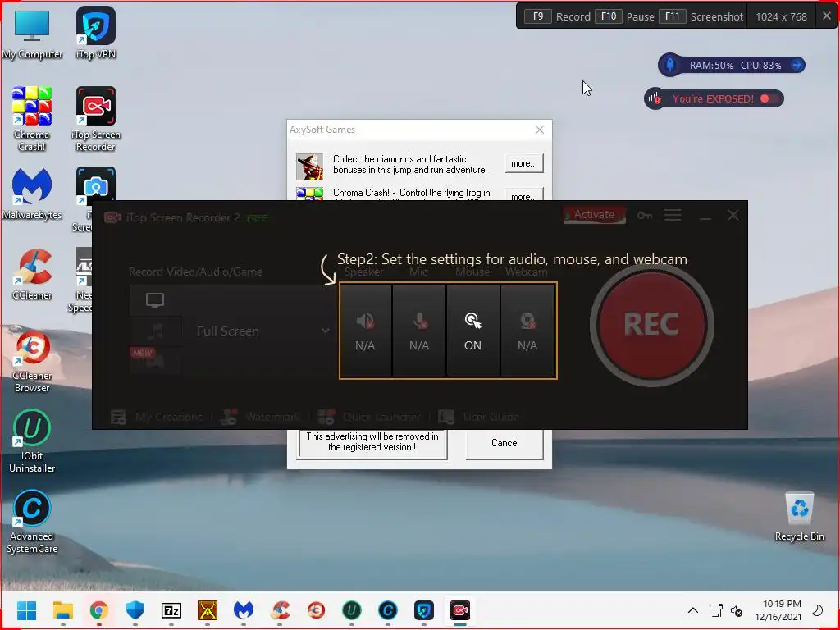Open the Advanced SystemCare desktop shortcut
This screenshot has width=840, height=630.
pos(32,522)
